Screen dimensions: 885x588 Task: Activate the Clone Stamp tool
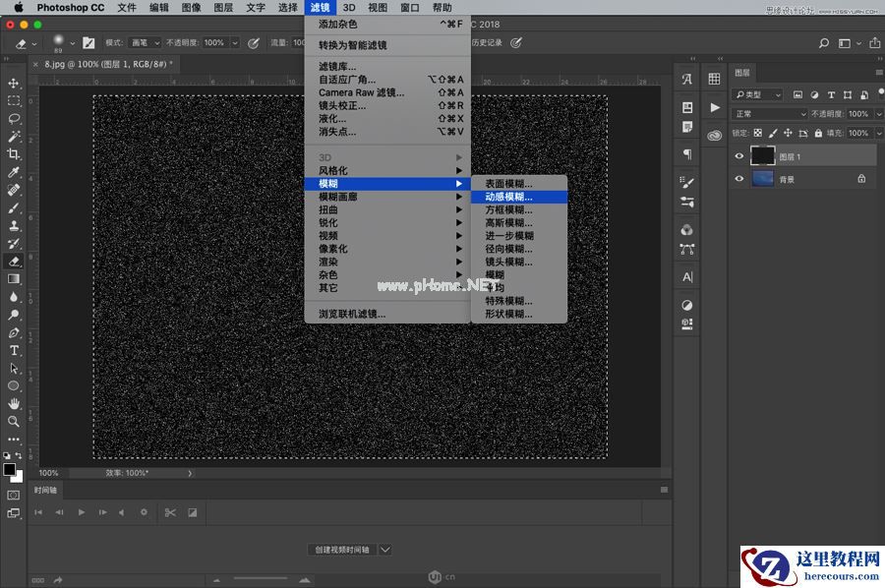[x=14, y=225]
